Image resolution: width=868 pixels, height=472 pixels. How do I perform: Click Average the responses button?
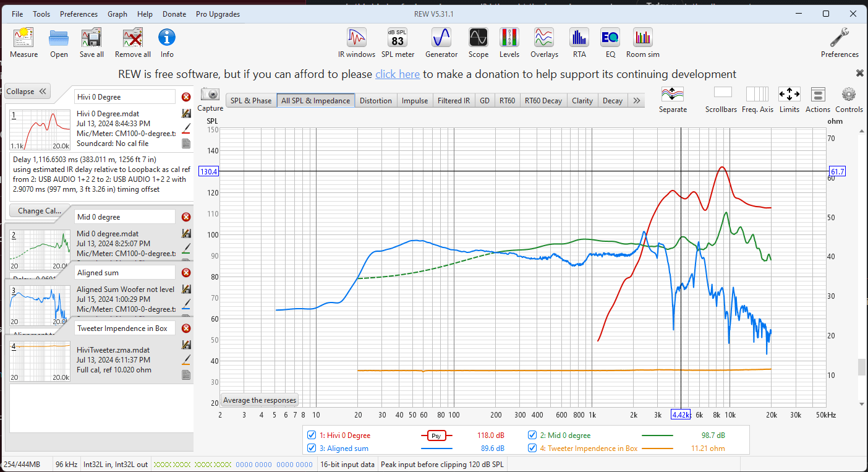[260, 400]
